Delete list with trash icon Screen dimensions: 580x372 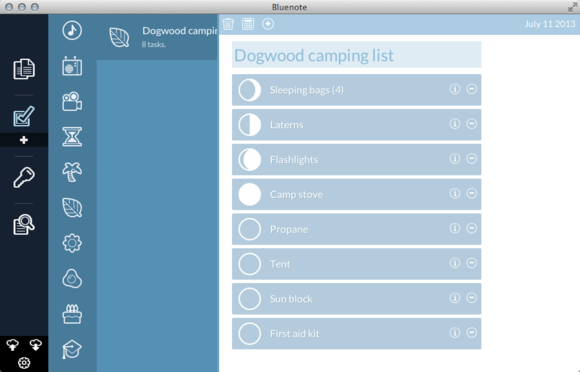(228, 24)
